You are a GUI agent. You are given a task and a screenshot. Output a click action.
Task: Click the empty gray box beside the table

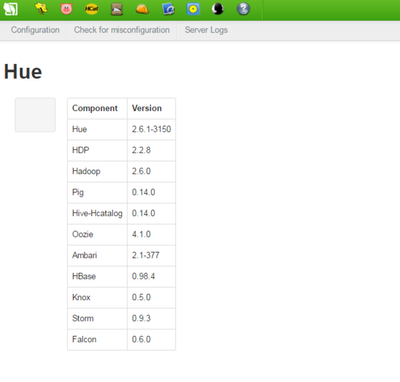(35, 115)
